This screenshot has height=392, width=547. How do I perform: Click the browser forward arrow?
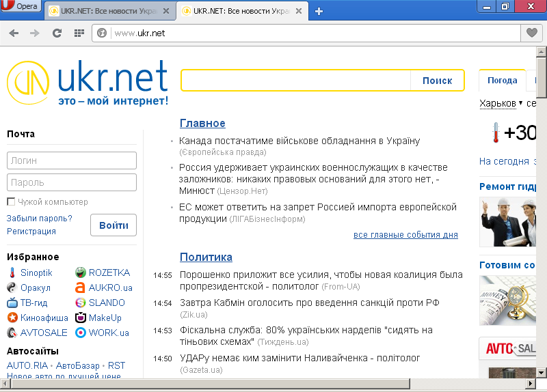[35, 33]
